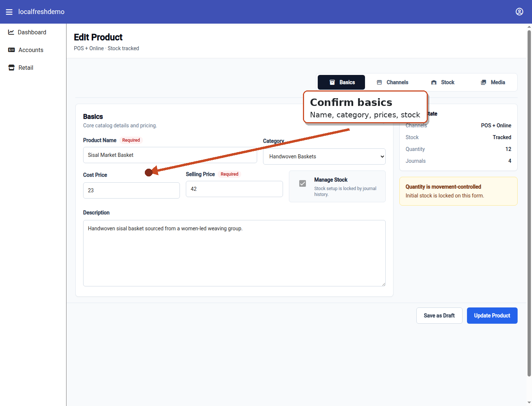Expand the Category dropdown Handwoven Baskets
532x406 pixels.
coord(324,156)
